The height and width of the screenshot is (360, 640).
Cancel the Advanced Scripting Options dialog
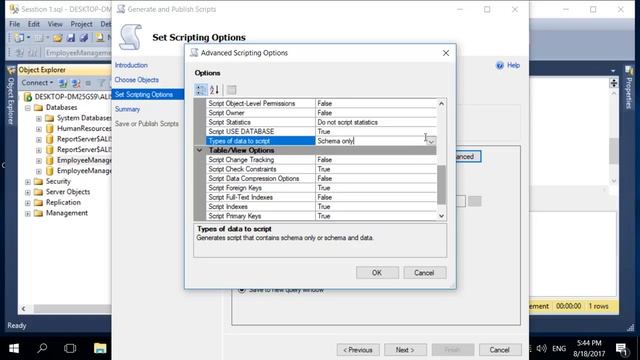(424, 273)
